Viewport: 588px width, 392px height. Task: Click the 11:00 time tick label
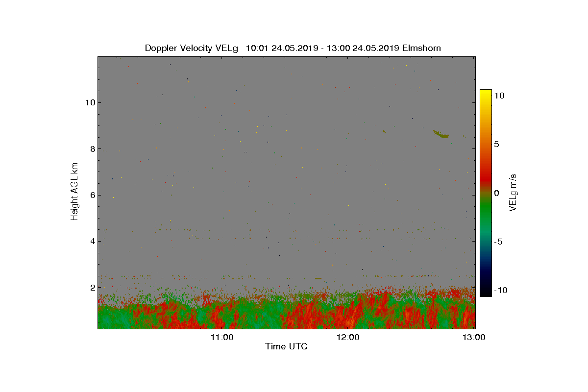point(221,337)
